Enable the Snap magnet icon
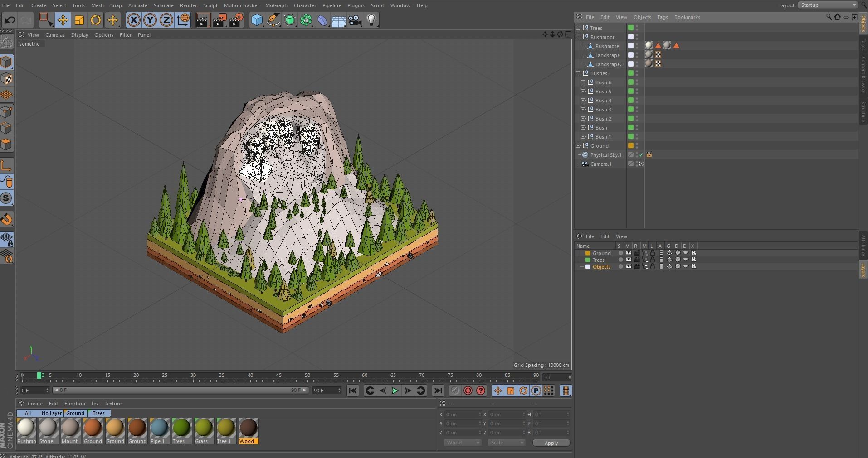868x458 pixels. coord(6,219)
